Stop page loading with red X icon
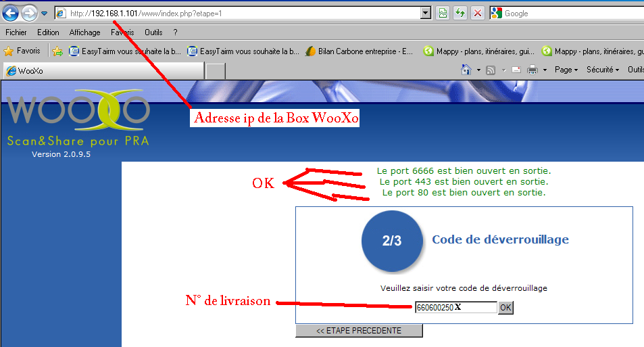644x347 pixels. 477,13
